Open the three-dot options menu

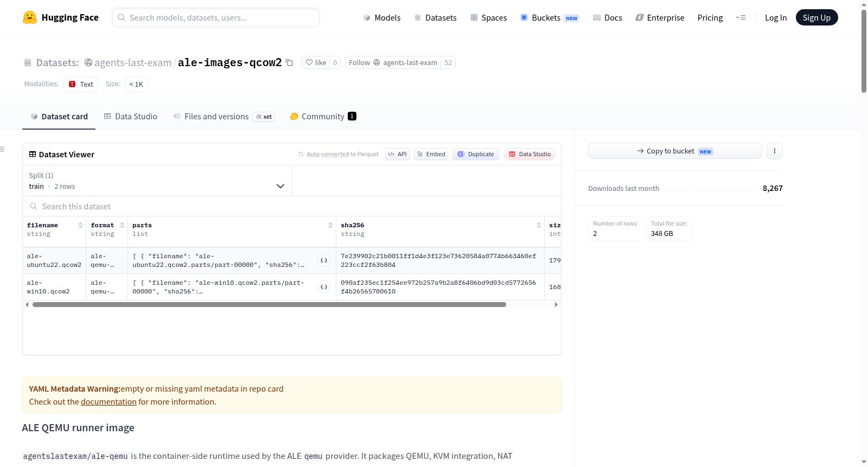point(775,151)
